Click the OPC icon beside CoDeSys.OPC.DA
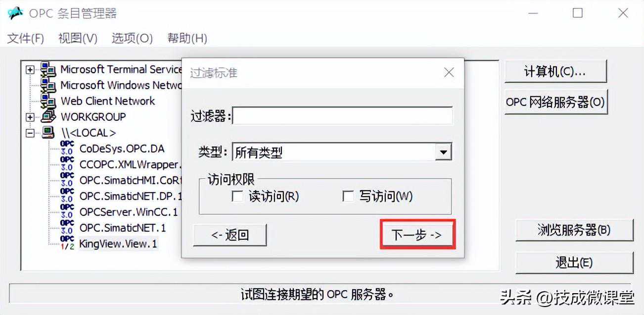Screen dimensions: 644x315 [67, 148]
